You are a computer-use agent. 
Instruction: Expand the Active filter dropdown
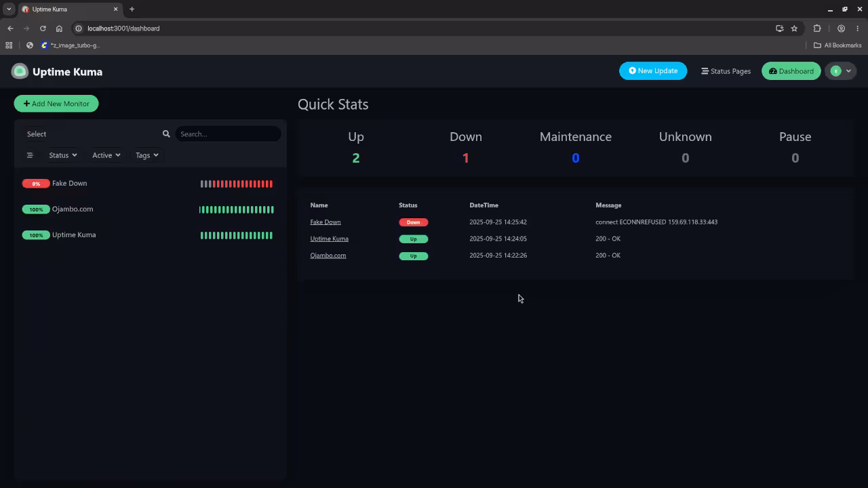tap(106, 155)
